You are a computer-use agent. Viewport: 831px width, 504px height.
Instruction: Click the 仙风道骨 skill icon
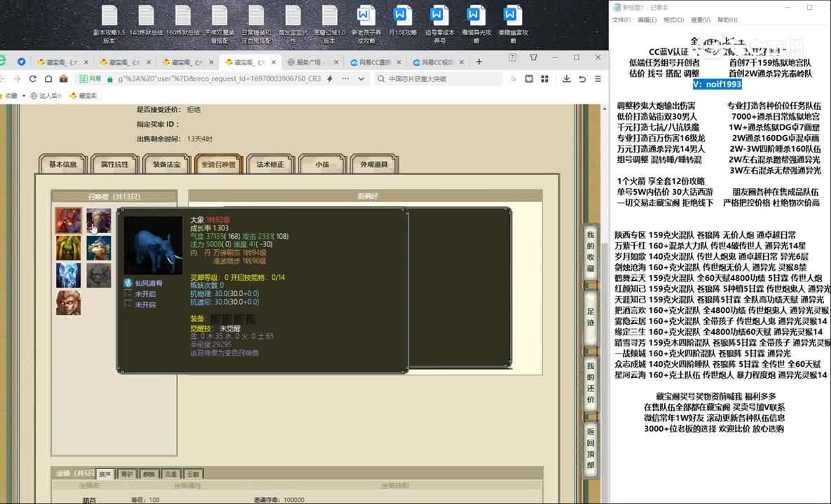pyautogui.click(x=128, y=283)
